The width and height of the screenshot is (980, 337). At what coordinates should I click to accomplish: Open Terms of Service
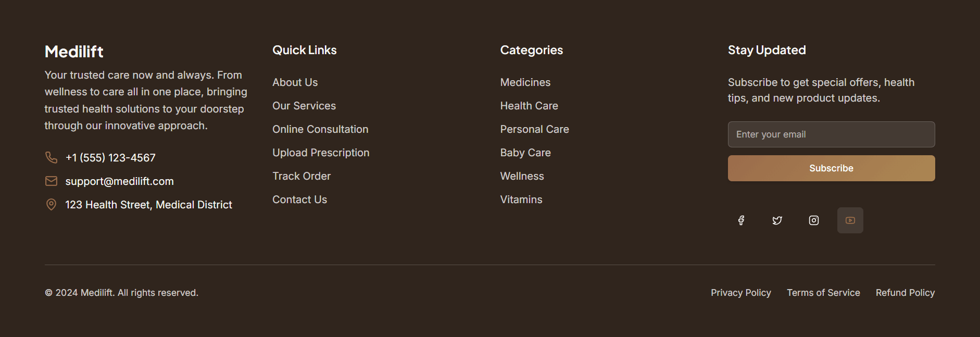click(823, 293)
